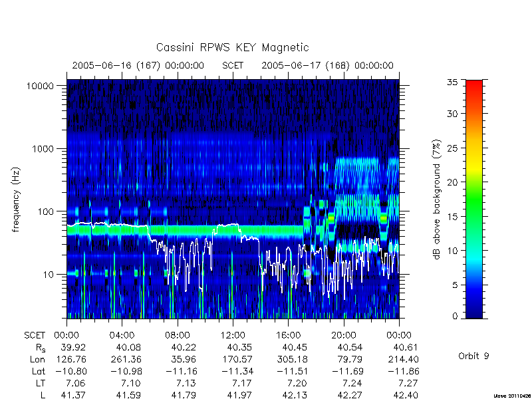Click the 25 tick on the color scale
The image size is (532, 399).
click(x=452, y=148)
